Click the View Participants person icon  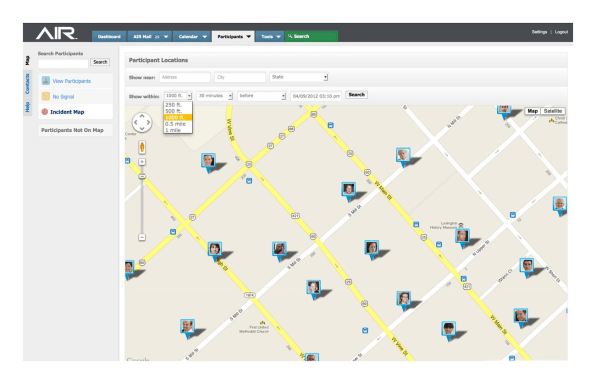click(46, 81)
